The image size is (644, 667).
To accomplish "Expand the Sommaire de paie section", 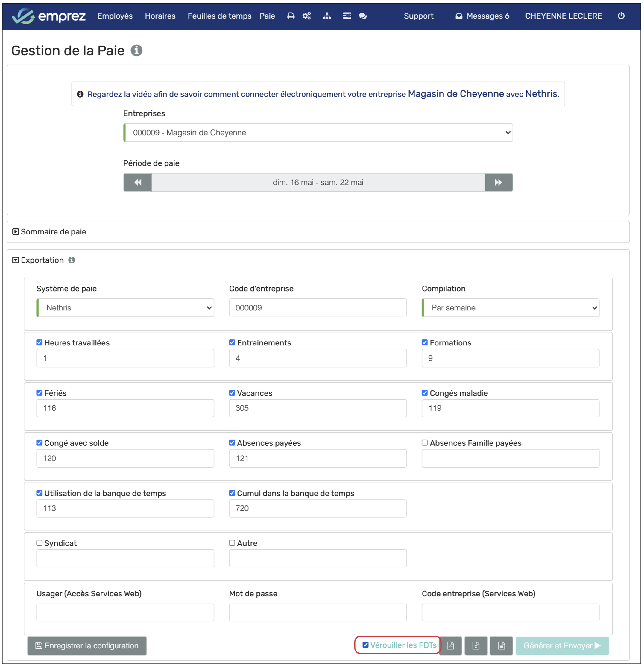I will click(x=49, y=232).
